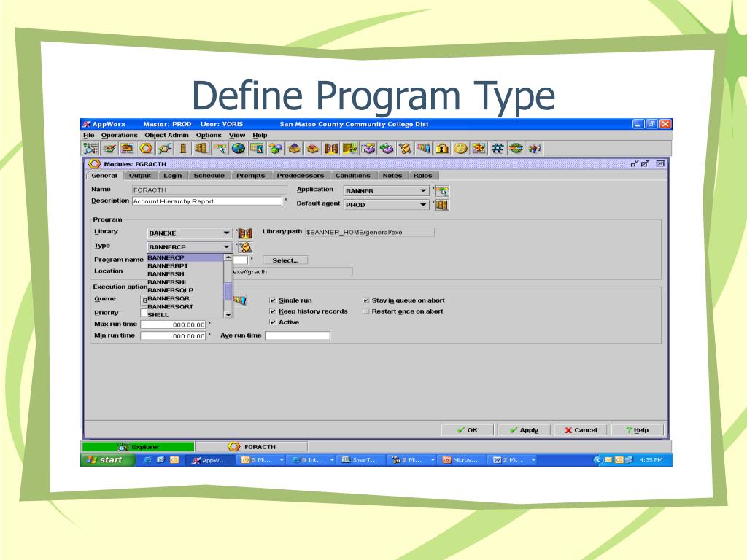Image resolution: width=747 pixels, height=560 pixels.
Task: Switch to the Predecessors tab
Action: 300,176
